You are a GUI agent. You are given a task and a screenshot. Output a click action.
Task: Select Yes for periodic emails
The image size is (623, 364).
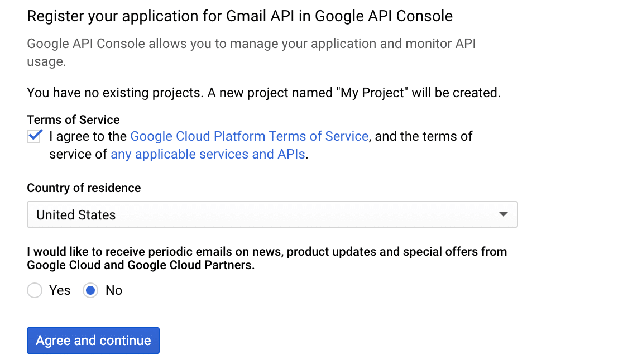[x=35, y=290]
